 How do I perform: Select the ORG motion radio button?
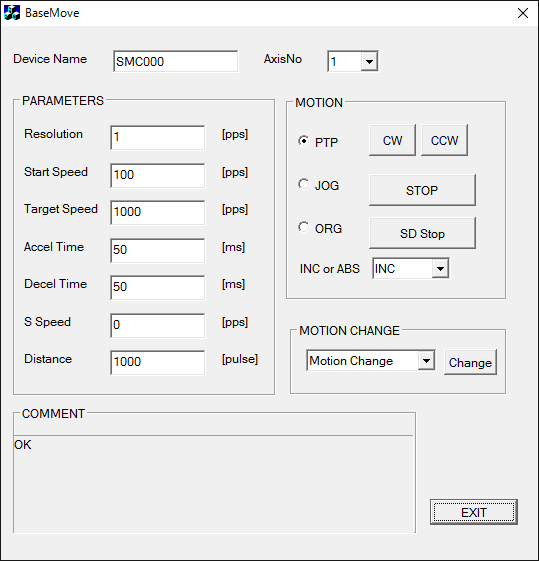pyautogui.click(x=303, y=227)
